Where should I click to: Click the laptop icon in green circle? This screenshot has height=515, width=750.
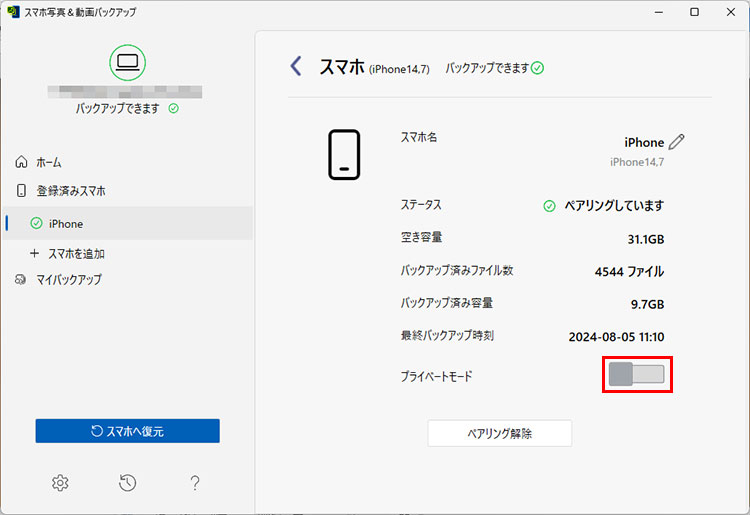point(127,63)
